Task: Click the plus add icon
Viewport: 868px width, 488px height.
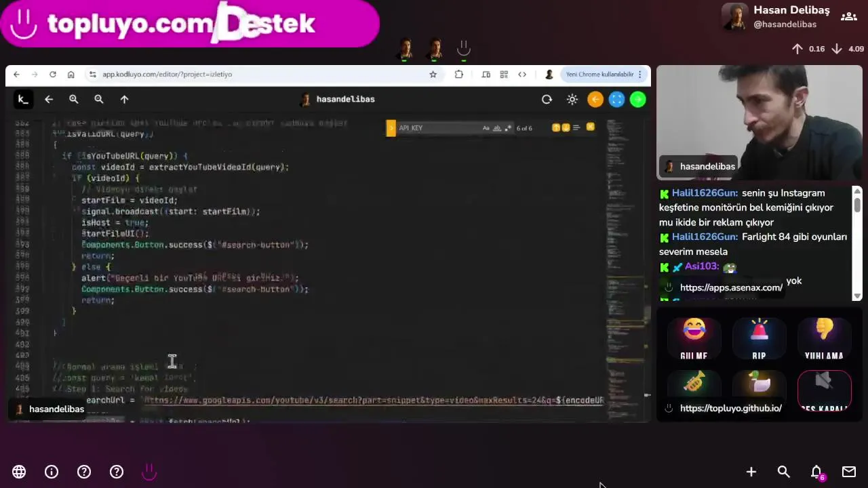Action: point(751,472)
